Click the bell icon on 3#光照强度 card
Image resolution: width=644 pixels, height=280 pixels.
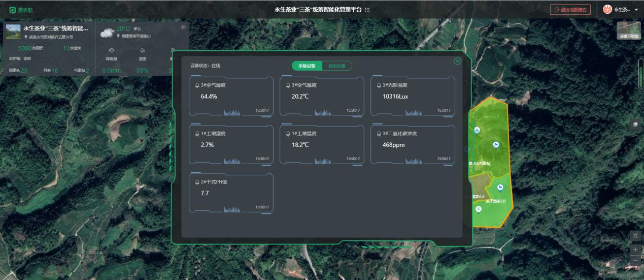click(379, 85)
